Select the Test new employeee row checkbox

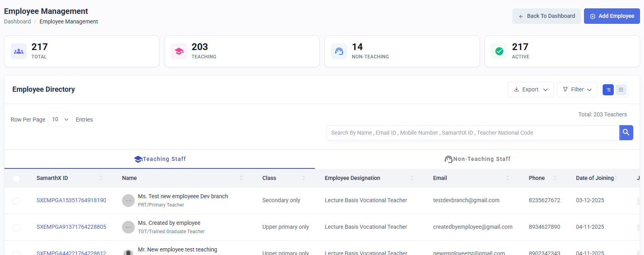(16, 201)
